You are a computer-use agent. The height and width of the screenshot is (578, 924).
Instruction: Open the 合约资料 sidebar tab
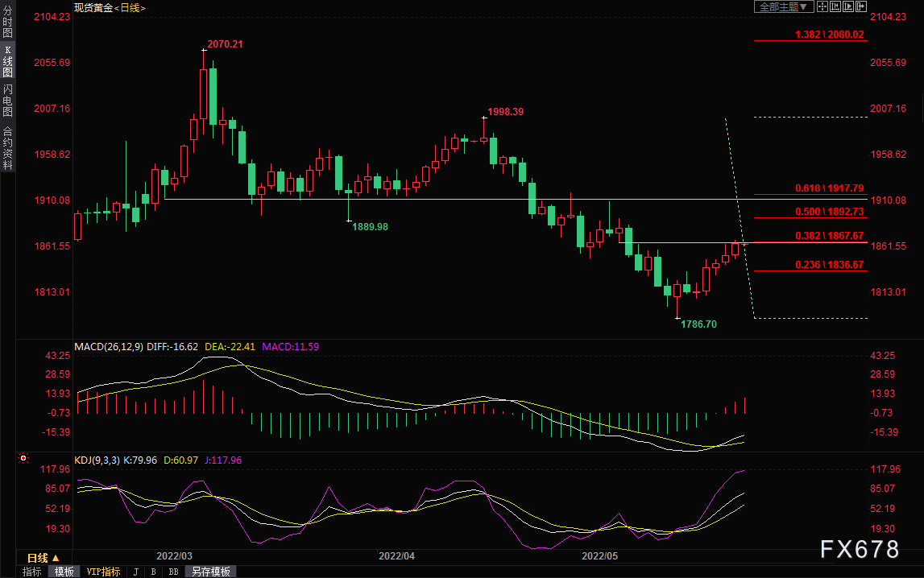[8, 148]
